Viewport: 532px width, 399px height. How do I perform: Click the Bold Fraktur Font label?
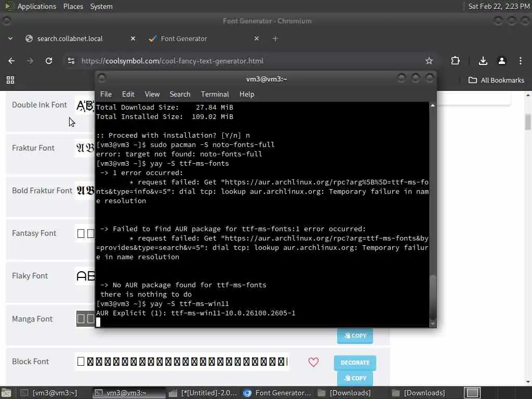click(x=42, y=191)
